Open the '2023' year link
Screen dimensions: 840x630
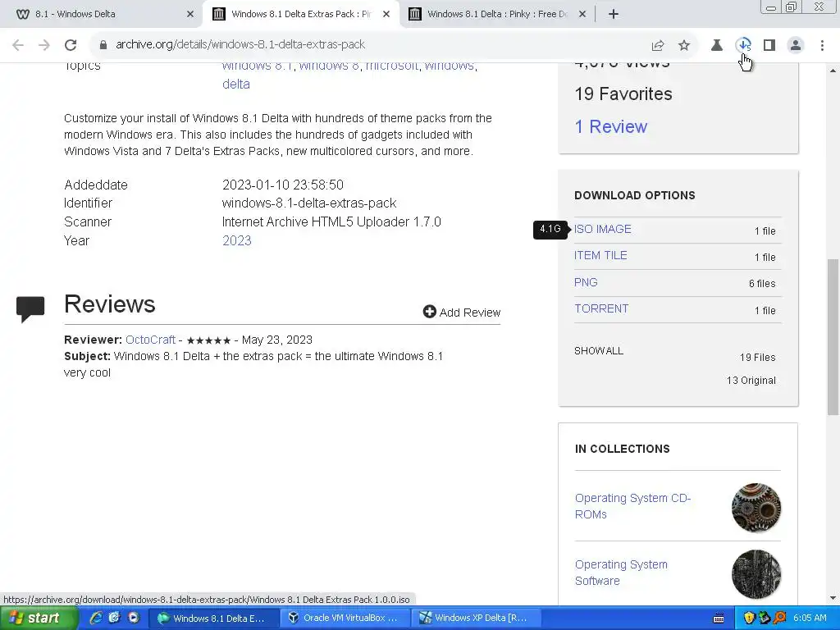pos(237,240)
